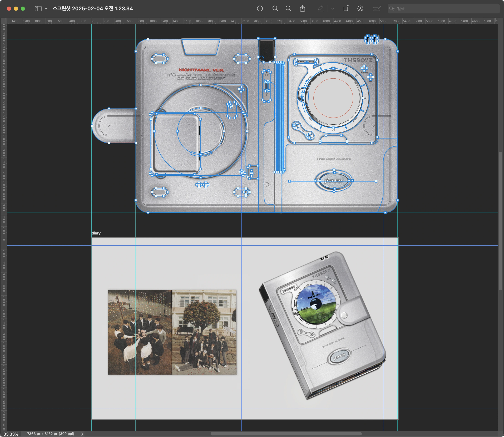Show the Markup toolbar
Viewport: 504px width, 437px height.
360,9
